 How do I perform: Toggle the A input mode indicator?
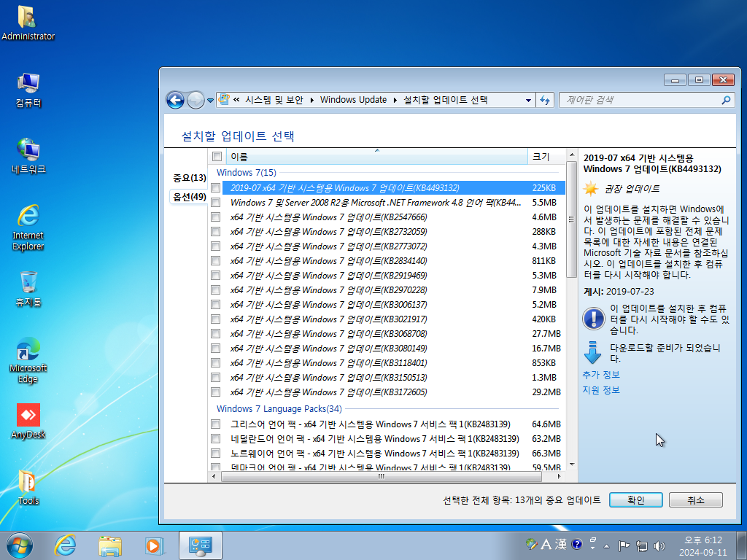(546, 544)
